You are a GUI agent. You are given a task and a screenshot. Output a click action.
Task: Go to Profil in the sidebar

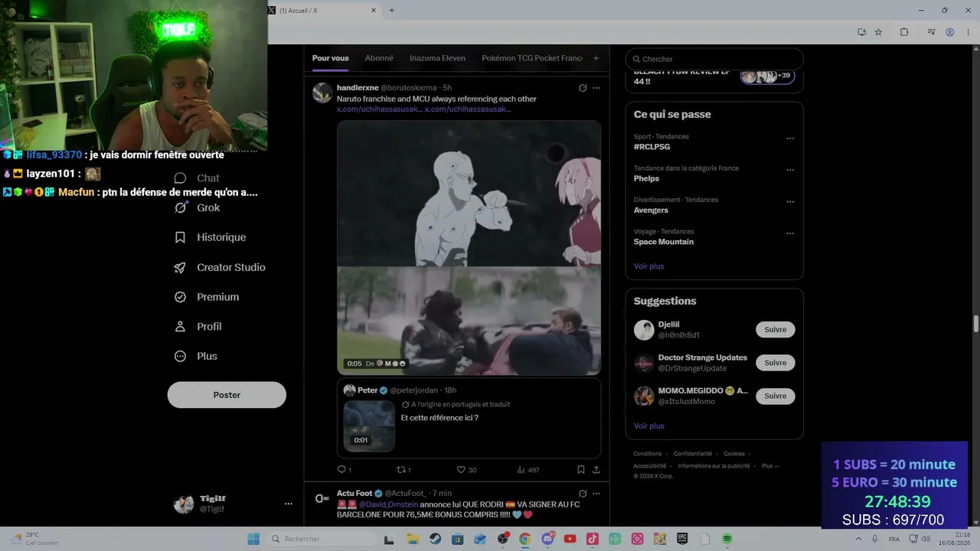click(198, 327)
